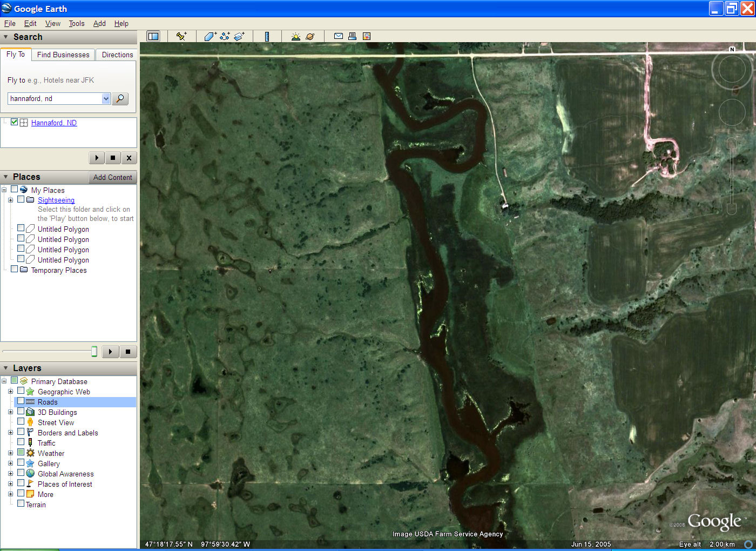Enable Borders and Labels checkbox

pos(21,432)
